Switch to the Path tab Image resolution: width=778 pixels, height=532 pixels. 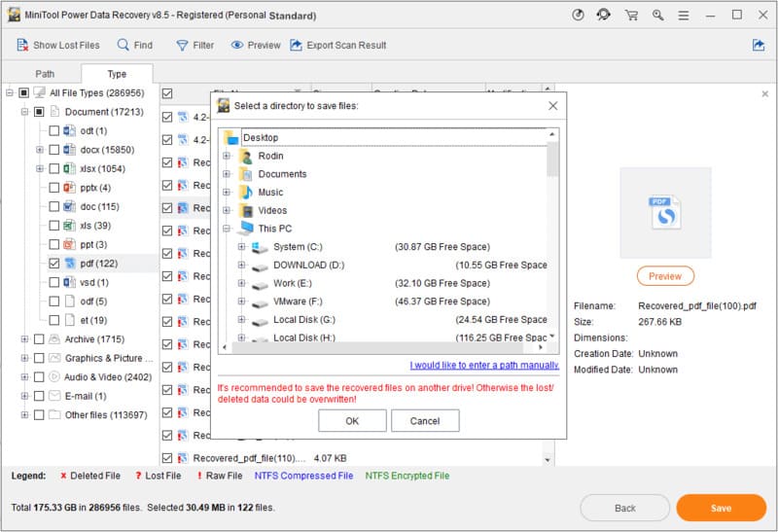coord(45,74)
